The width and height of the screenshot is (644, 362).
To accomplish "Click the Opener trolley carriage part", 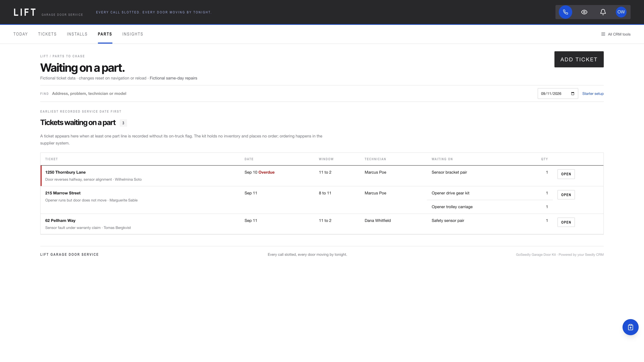I will 452,207.
